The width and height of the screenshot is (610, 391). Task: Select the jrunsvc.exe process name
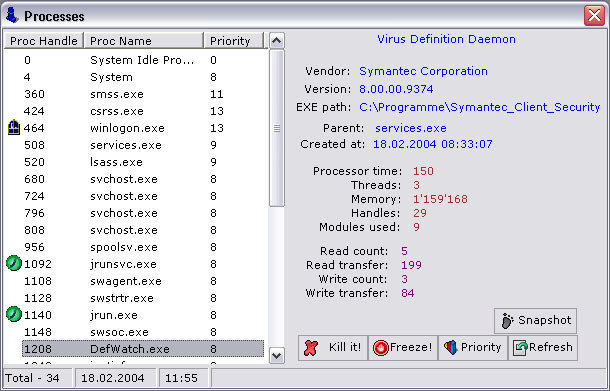[x=123, y=264]
